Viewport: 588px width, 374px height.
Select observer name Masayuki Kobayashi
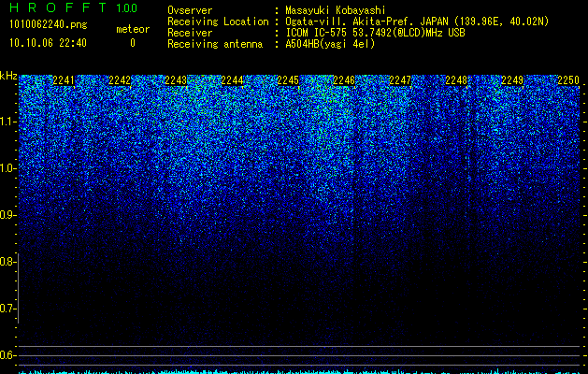[336, 11]
